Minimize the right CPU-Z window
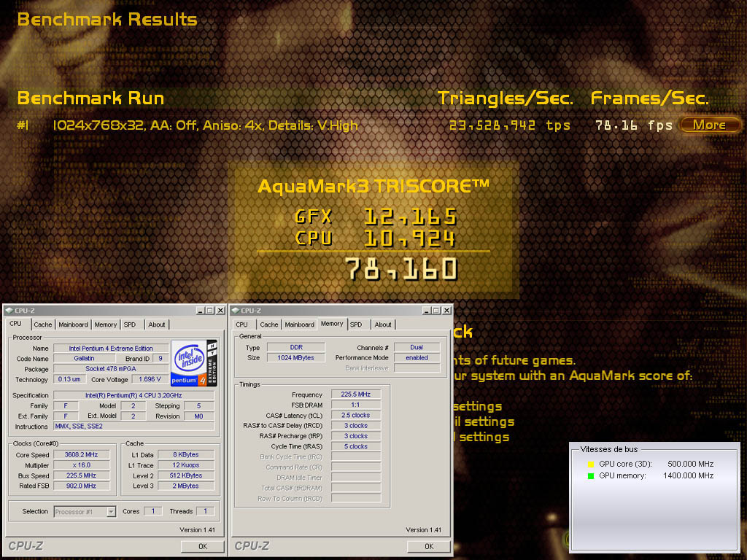Image resolution: width=747 pixels, height=560 pixels. (427, 311)
